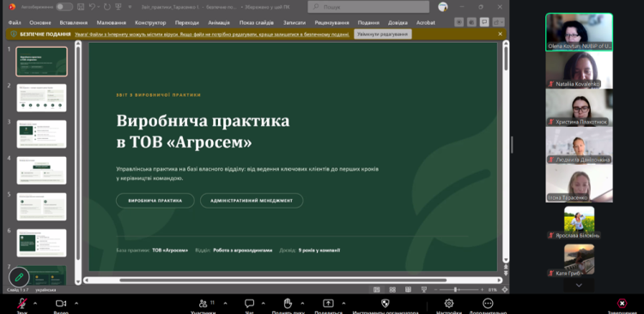The image size is (644, 314).
Task: Open the Participants panel icon
Action: 203,304
